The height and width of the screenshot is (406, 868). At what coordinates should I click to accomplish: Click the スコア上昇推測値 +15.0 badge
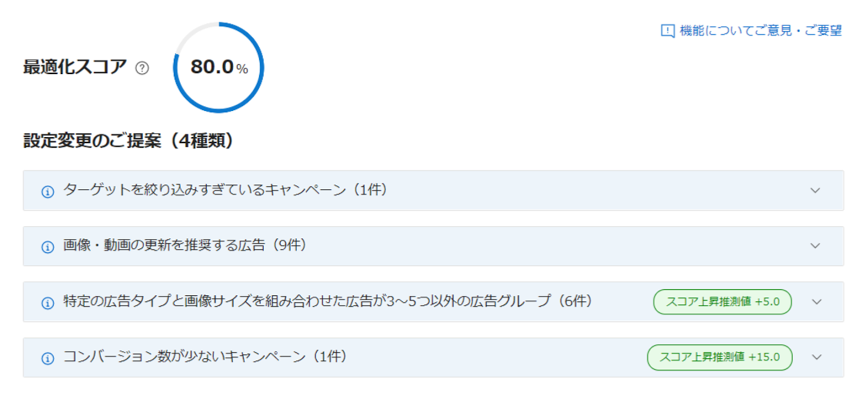[x=719, y=357]
